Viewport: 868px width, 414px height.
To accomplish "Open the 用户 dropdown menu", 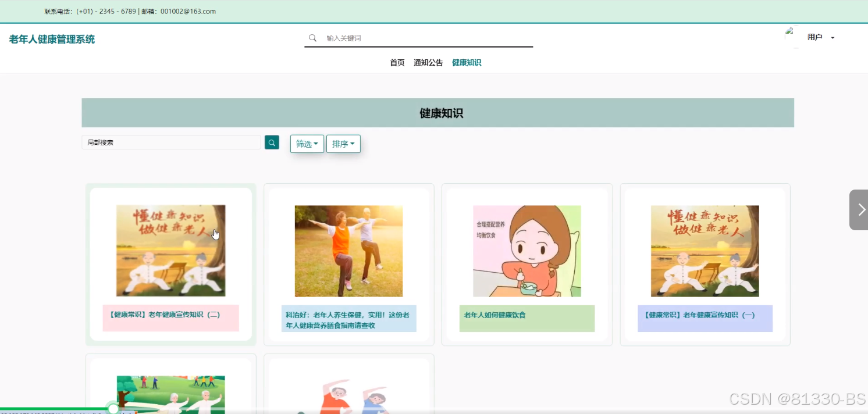I will (x=821, y=37).
